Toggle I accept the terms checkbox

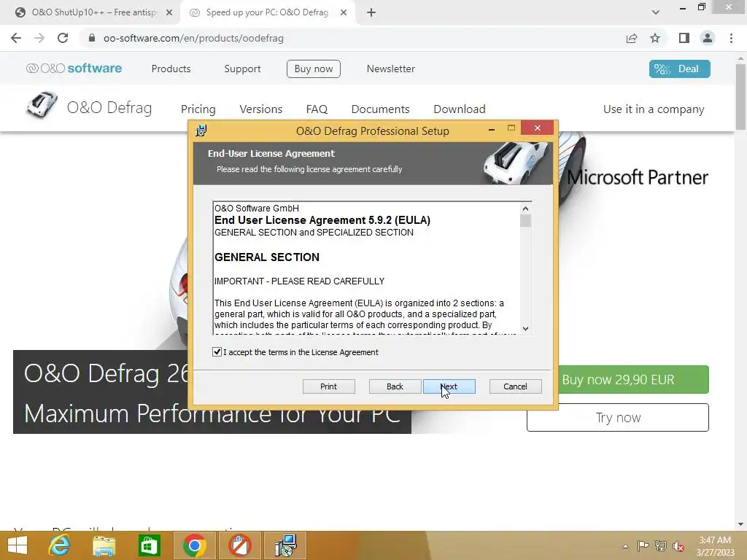(x=217, y=352)
